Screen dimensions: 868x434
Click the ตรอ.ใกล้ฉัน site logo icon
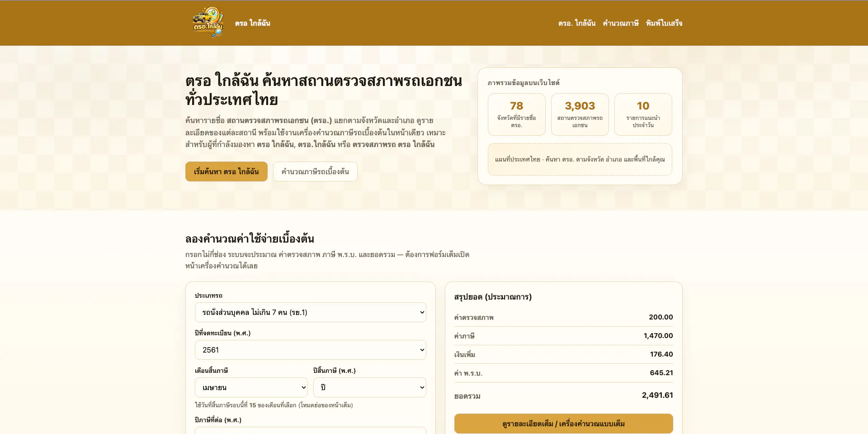click(x=208, y=23)
